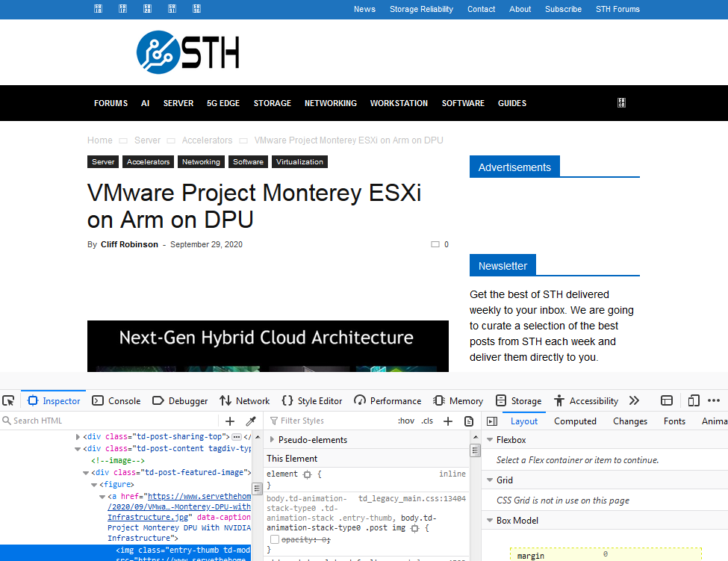Toggle the three-pane inspector layout
This screenshot has width=728, height=561.
(492, 421)
